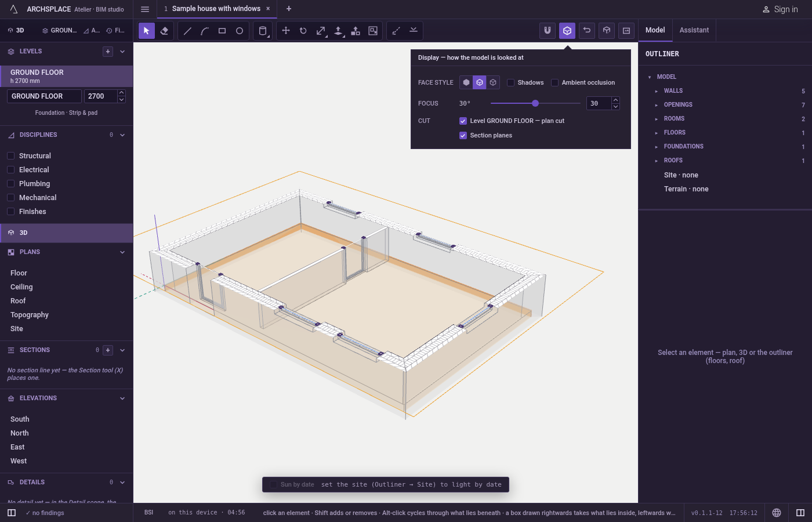812x522 pixels.
Task: Click the Display cube toolbar button
Action: tap(567, 31)
